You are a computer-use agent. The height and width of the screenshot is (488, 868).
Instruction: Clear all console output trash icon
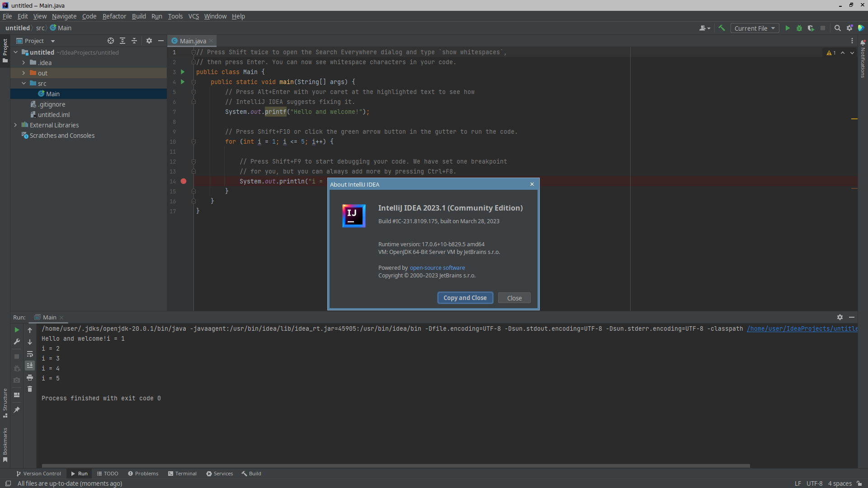coord(30,389)
